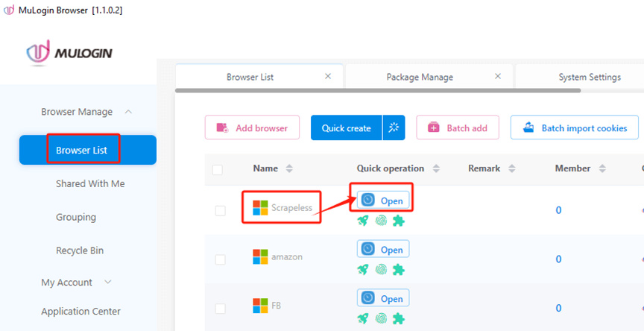Click the Scrapeless member count 0
The width and height of the screenshot is (644, 331).
point(558,210)
